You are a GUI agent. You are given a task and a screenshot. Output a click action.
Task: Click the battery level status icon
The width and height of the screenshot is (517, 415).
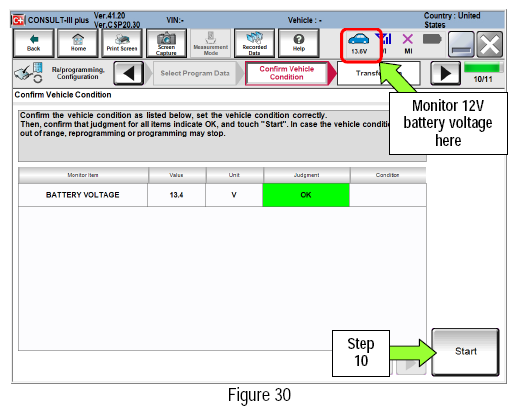coord(432,40)
